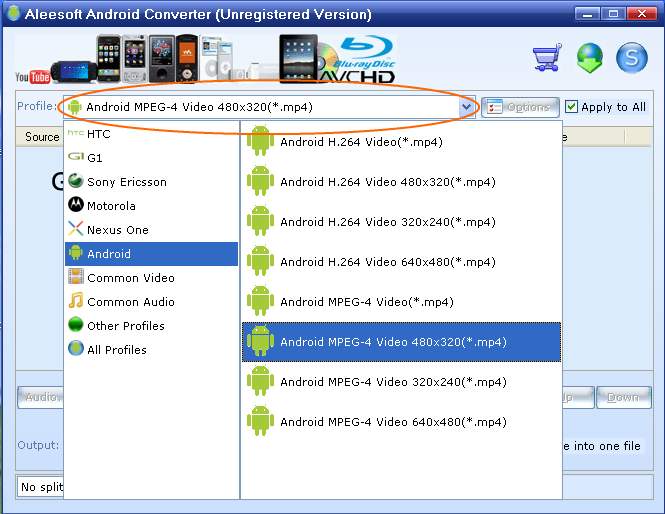Pick Android MPEG-4 Video 640x480 profile
This screenshot has width=665, height=514.
pyautogui.click(x=401, y=422)
